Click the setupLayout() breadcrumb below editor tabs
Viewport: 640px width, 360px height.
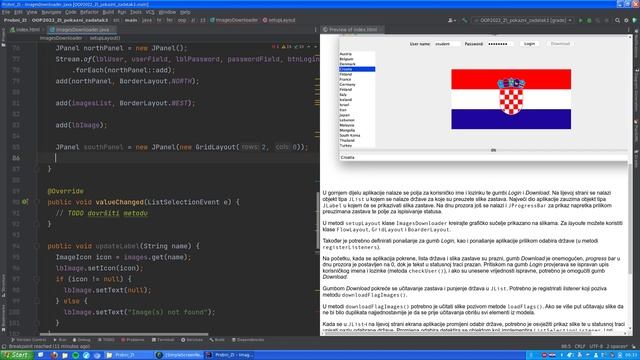(105, 38)
